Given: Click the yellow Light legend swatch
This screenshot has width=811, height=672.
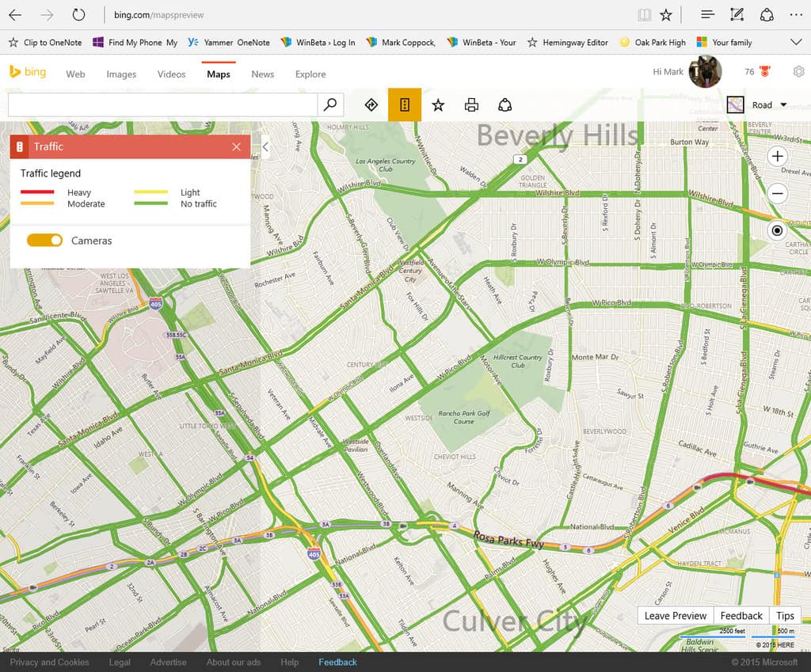Looking at the screenshot, I should point(150,192).
